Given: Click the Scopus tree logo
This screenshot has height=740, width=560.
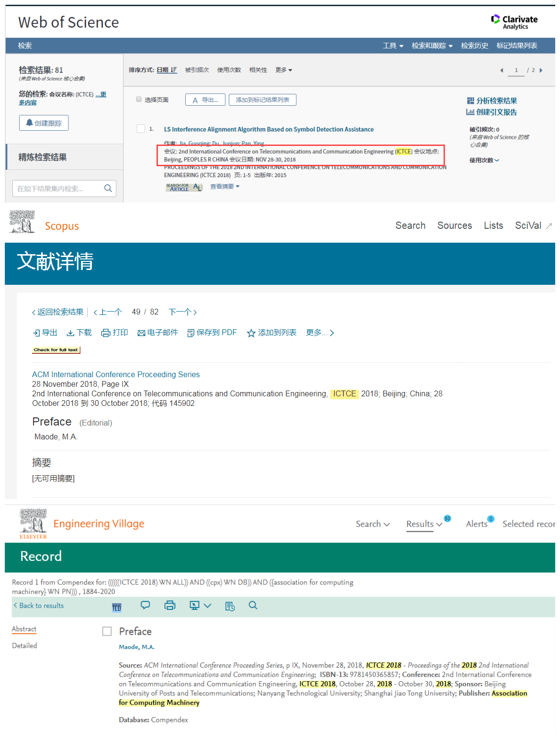Looking at the screenshot, I should (x=22, y=222).
